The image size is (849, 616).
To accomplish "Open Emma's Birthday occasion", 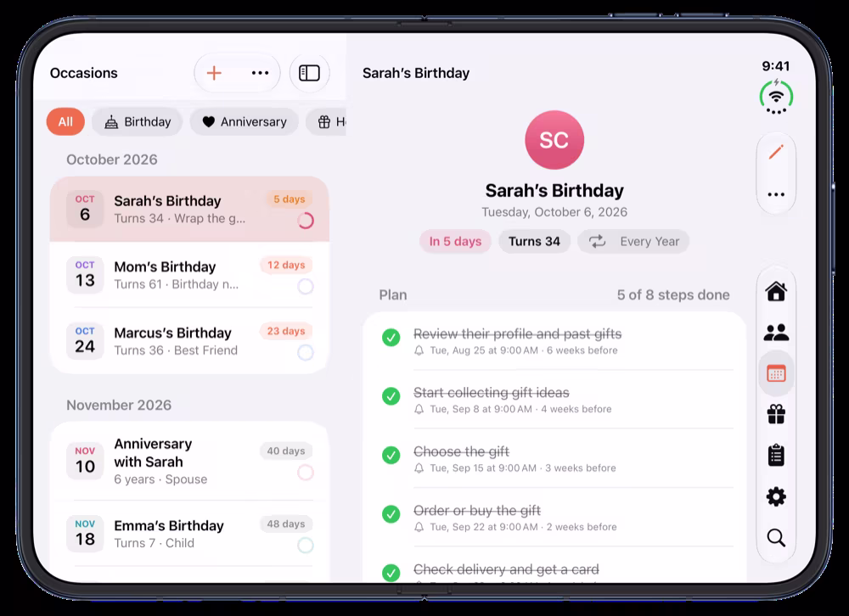I will (x=189, y=534).
